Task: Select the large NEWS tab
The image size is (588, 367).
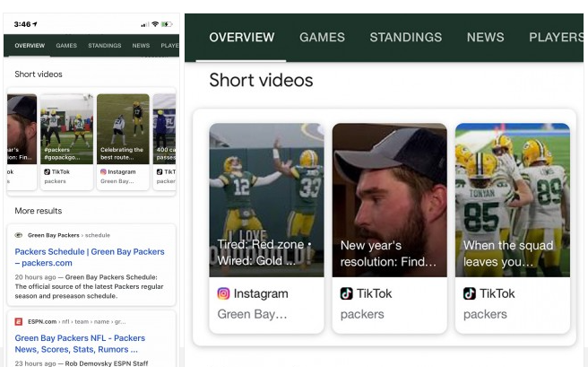Action: tap(485, 38)
